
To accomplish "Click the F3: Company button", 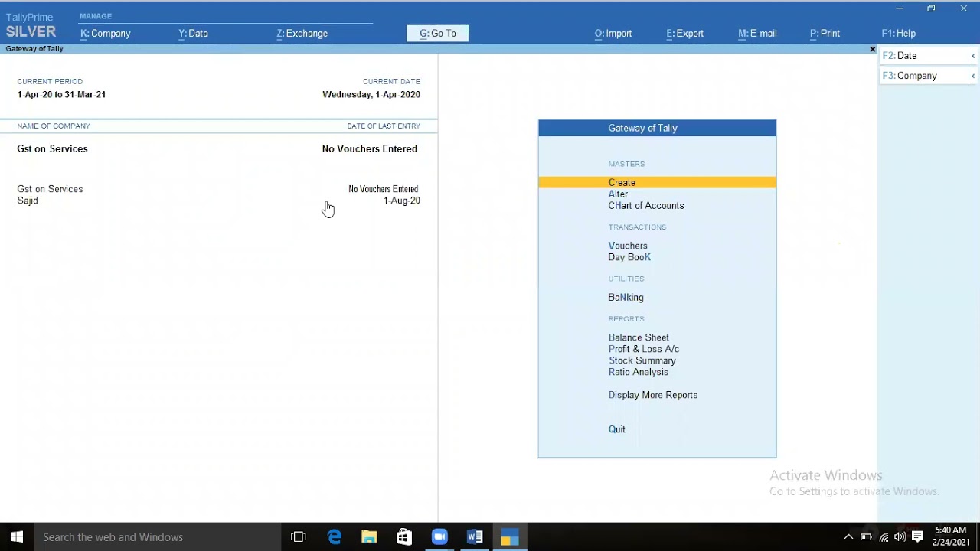I will click(924, 76).
